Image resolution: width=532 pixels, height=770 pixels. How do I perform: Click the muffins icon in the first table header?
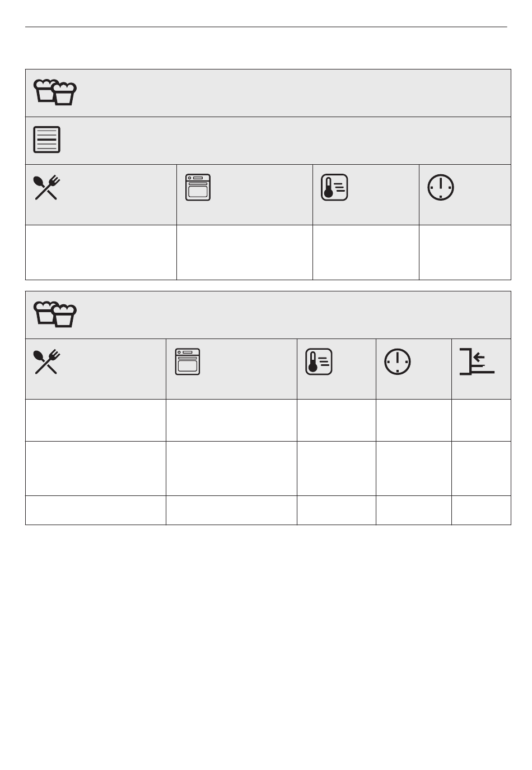pos(55,92)
